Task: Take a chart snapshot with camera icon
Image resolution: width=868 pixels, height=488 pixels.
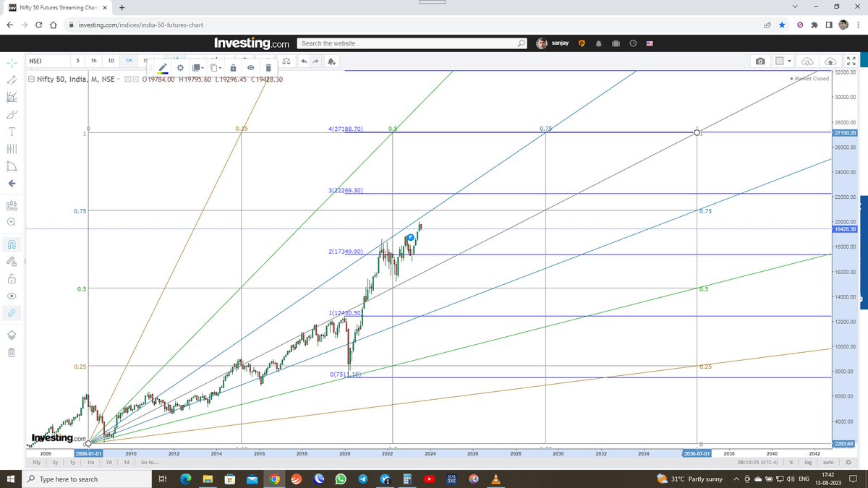Action: 760,61
